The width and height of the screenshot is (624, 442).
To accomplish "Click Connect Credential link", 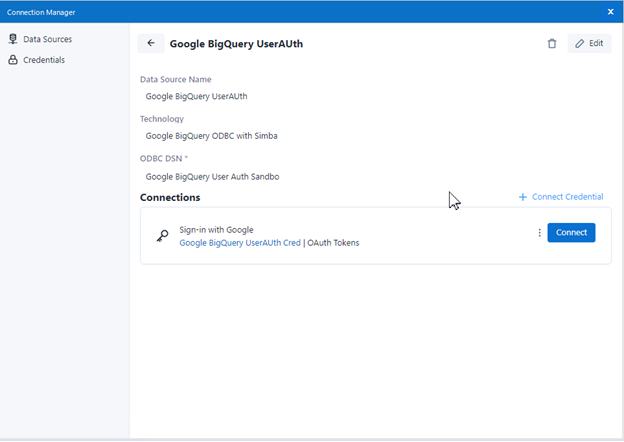I will click(567, 197).
